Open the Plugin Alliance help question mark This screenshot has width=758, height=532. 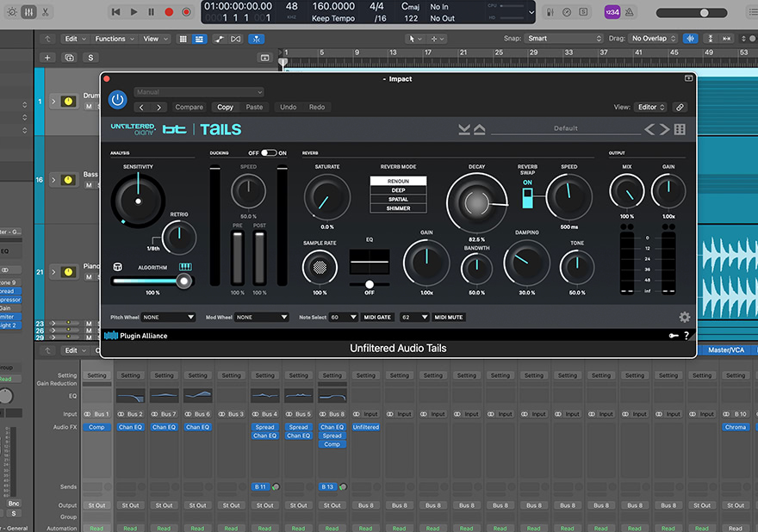687,336
